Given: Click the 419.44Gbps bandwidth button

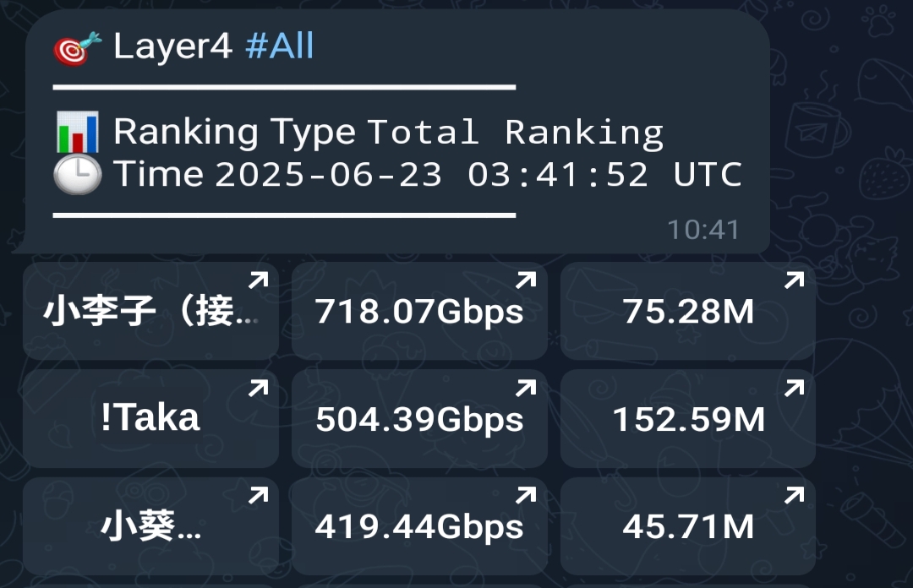Looking at the screenshot, I should click(419, 525).
